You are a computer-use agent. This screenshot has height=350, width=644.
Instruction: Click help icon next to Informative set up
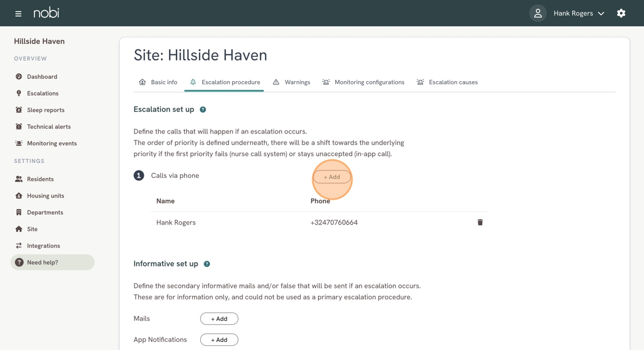tap(207, 264)
